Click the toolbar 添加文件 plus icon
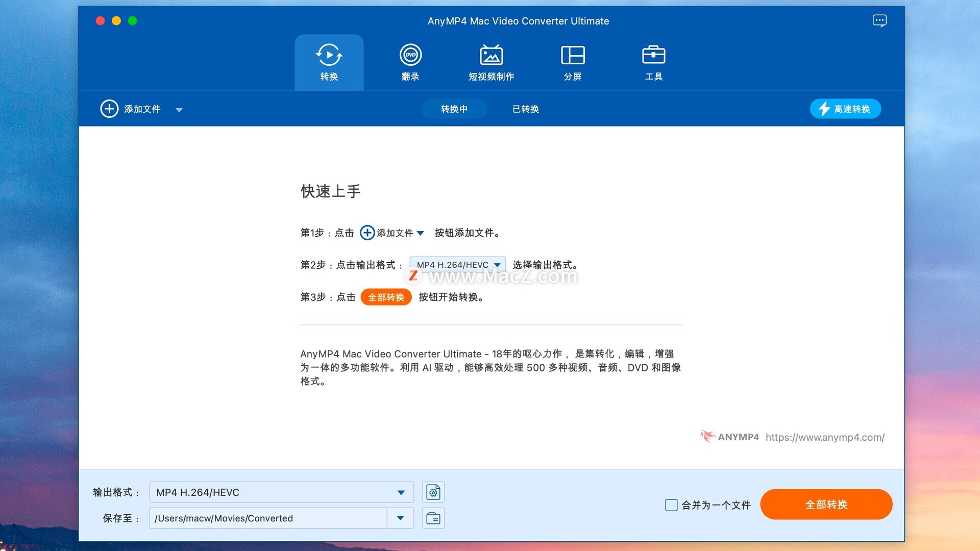Viewport: 980px width, 551px height. pyautogui.click(x=109, y=109)
